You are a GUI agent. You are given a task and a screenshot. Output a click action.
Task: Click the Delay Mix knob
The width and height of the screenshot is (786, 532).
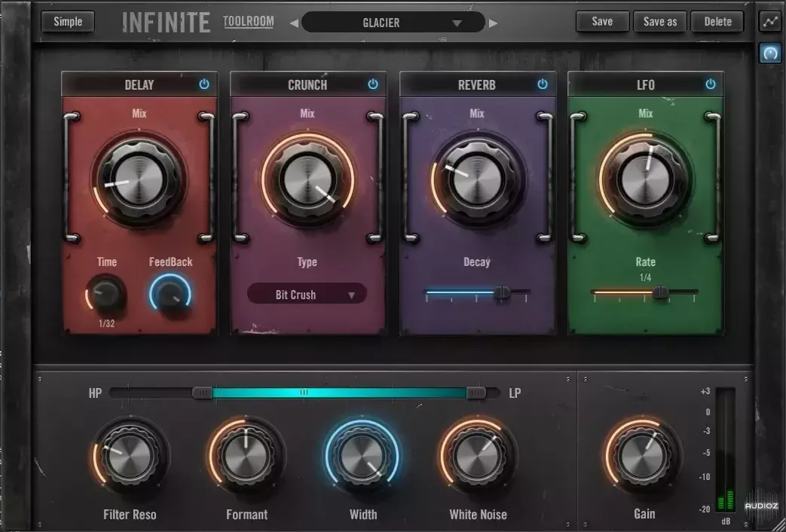[x=138, y=179]
